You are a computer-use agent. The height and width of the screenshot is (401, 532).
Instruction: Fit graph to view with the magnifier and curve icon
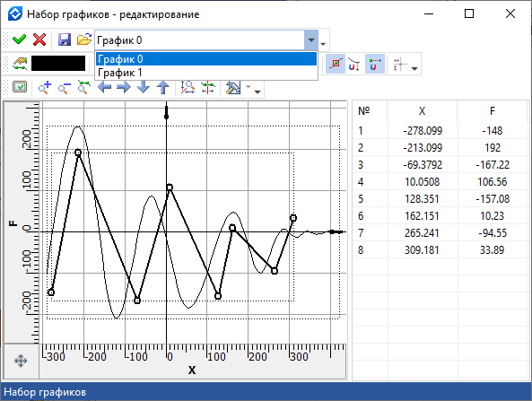[x=83, y=87]
